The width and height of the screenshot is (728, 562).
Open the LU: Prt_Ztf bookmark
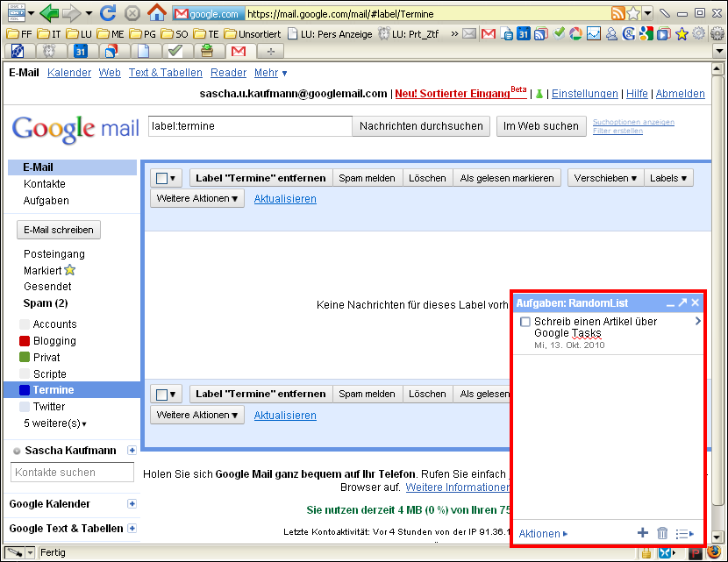[409, 34]
